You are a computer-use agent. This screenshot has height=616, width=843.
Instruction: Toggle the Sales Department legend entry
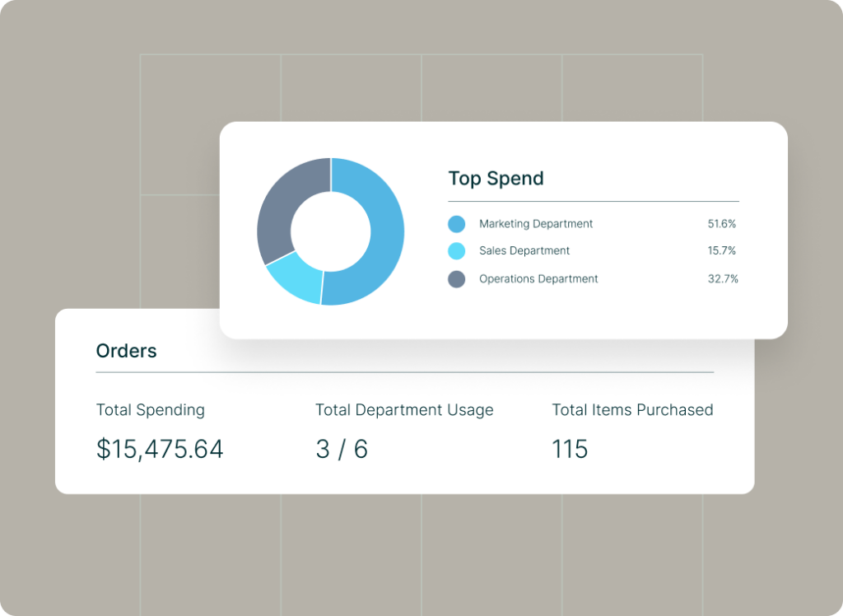click(x=524, y=251)
